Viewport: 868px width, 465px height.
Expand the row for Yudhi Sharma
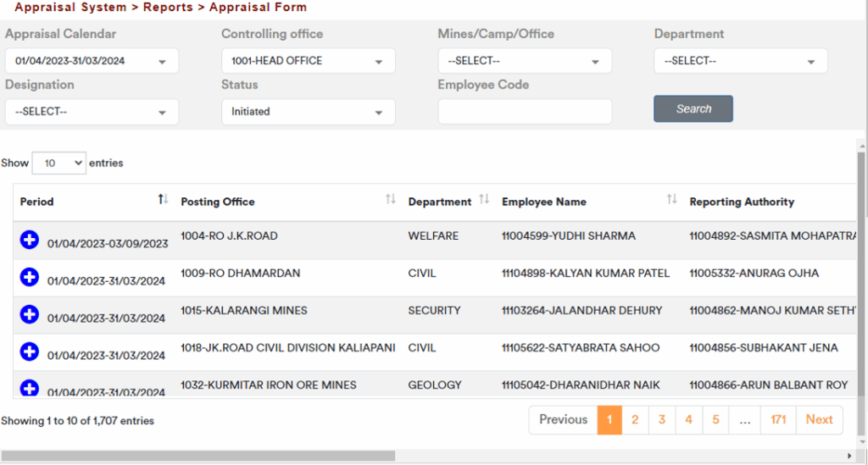[x=29, y=241]
